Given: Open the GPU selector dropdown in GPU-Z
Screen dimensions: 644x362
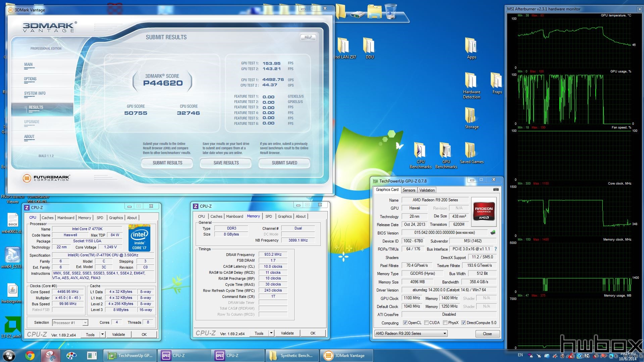Looking at the screenshot, I should tap(411, 333).
